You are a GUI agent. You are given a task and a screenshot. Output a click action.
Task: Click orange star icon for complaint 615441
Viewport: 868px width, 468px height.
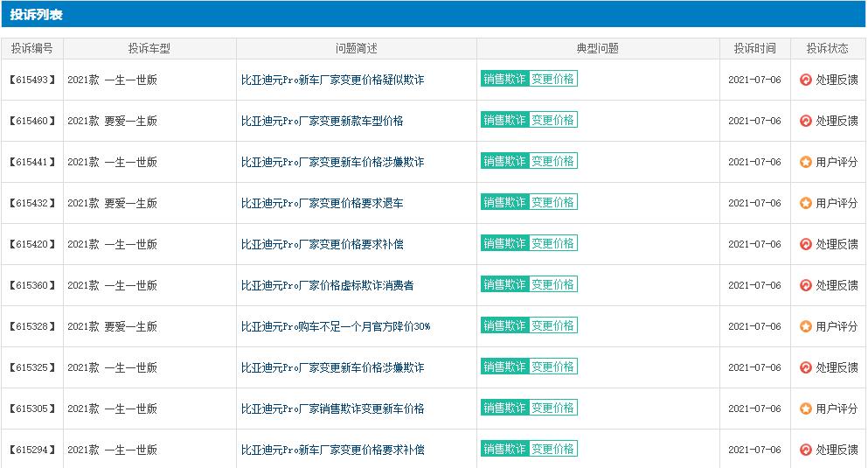pos(805,163)
